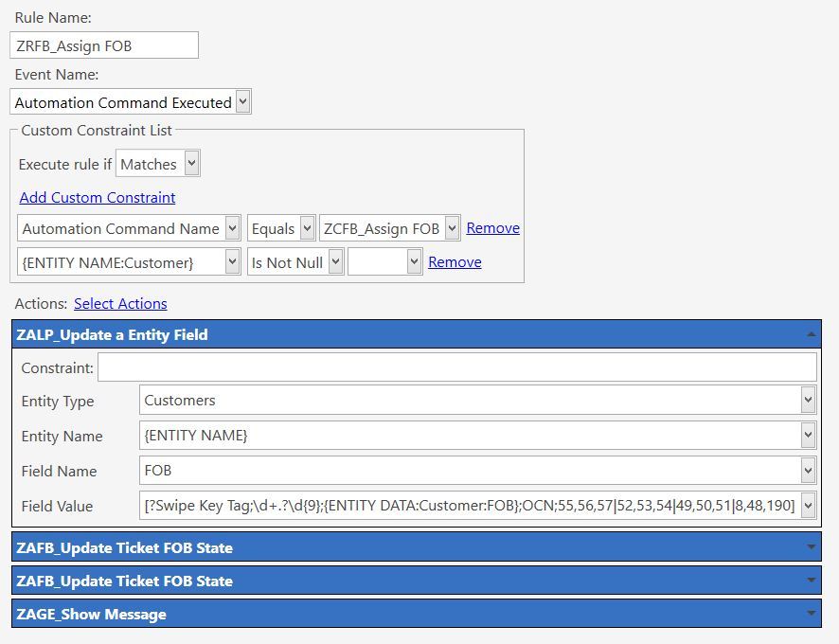Viewport: 839px width, 644px height.
Task: Open the Field Value dropdown arrow
Action: [808, 506]
